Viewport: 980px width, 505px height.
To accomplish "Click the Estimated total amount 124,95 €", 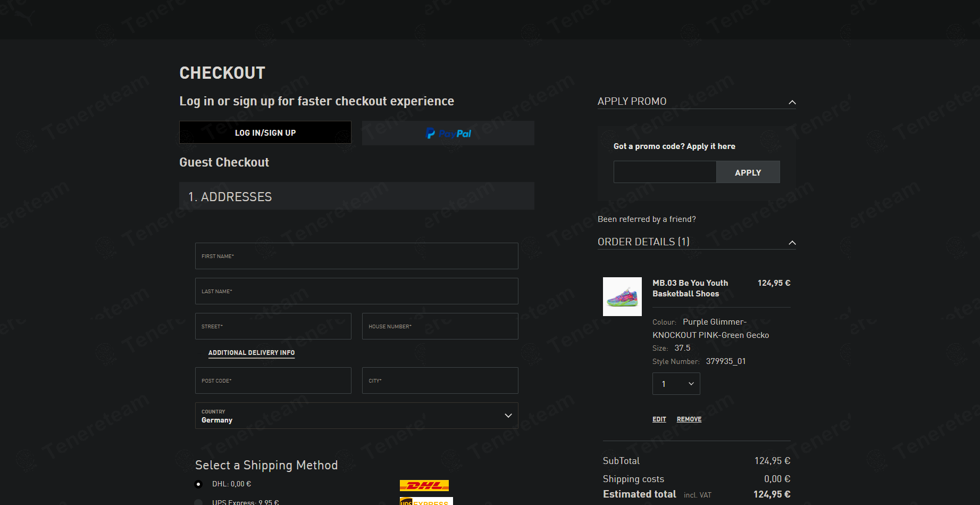I will [x=772, y=494].
